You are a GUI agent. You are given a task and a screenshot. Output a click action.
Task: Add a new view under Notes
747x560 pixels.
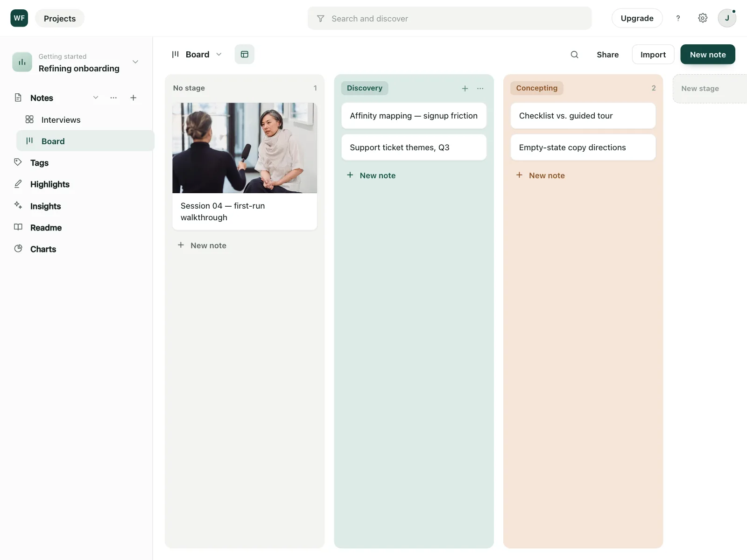(134, 98)
